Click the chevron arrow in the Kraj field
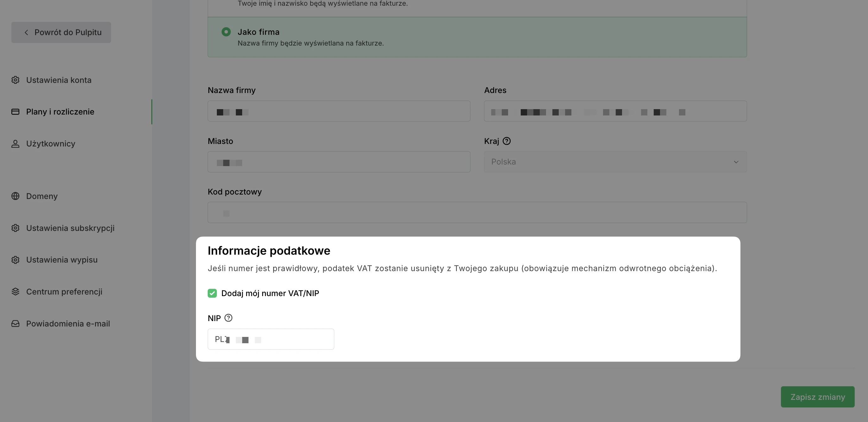This screenshot has height=422, width=868. (736, 162)
